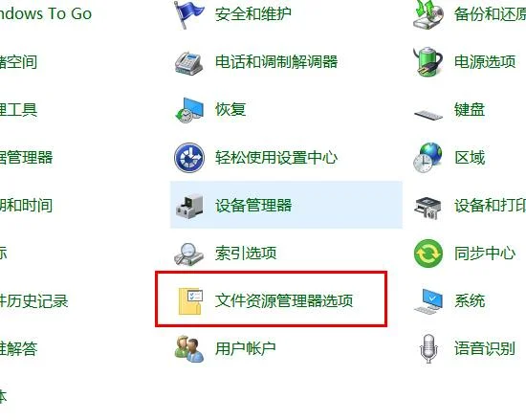The image size is (526, 420).
Task: Open the 用户帐户 text link
Action: [x=246, y=348]
